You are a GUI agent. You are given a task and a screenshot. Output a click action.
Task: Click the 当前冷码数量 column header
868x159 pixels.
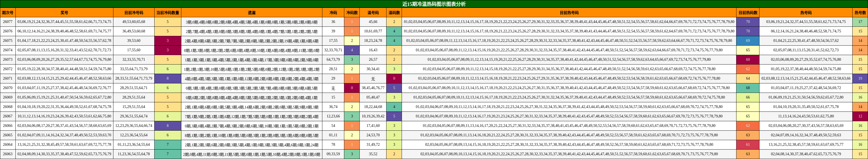168,13
